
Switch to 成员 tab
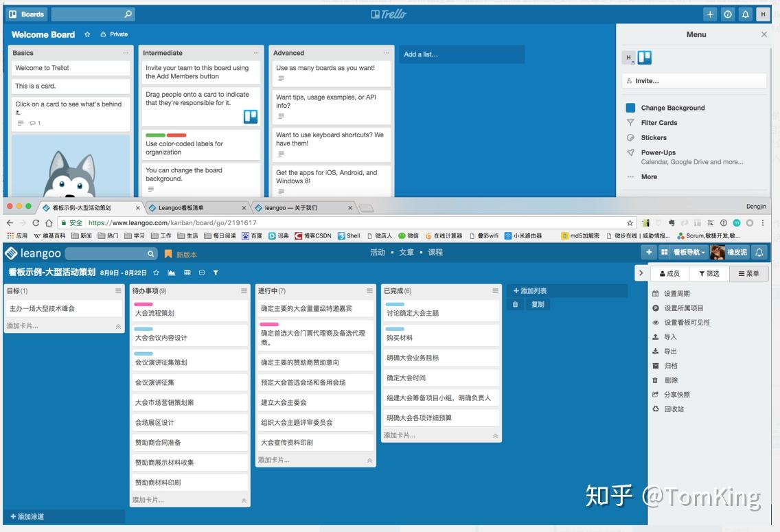pos(669,273)
